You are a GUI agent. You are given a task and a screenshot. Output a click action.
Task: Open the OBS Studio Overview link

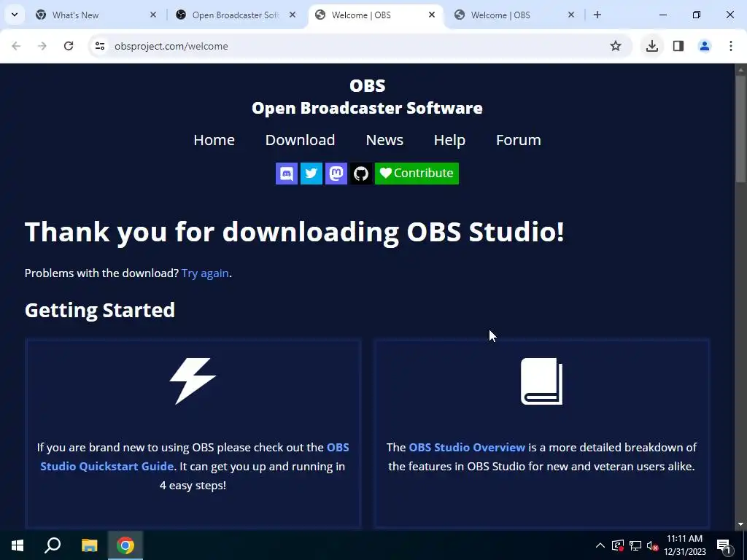(x=467, y=448)
